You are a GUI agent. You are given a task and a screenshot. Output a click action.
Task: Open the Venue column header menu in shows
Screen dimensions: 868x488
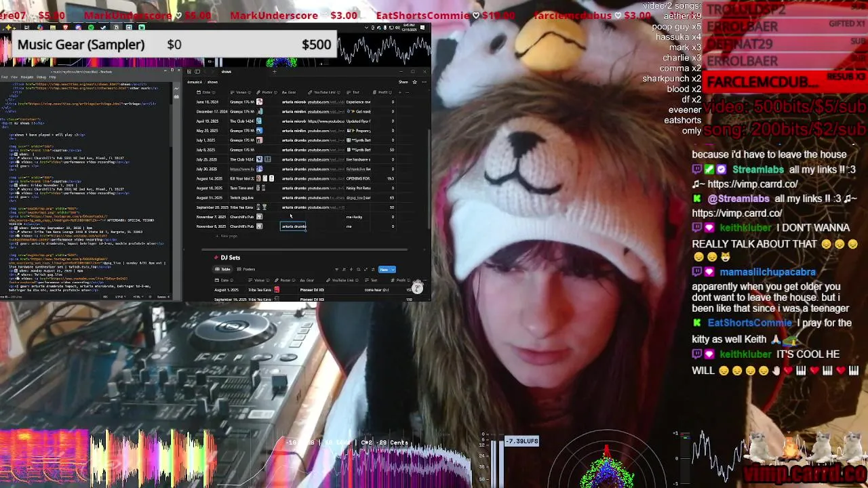(x=240, y=92)
